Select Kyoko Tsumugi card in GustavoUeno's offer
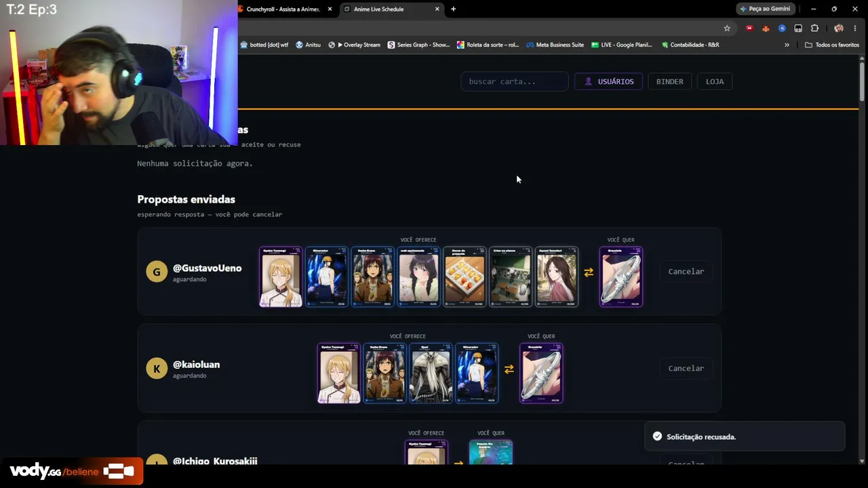 pyautogui.click(x=281, y=277)
